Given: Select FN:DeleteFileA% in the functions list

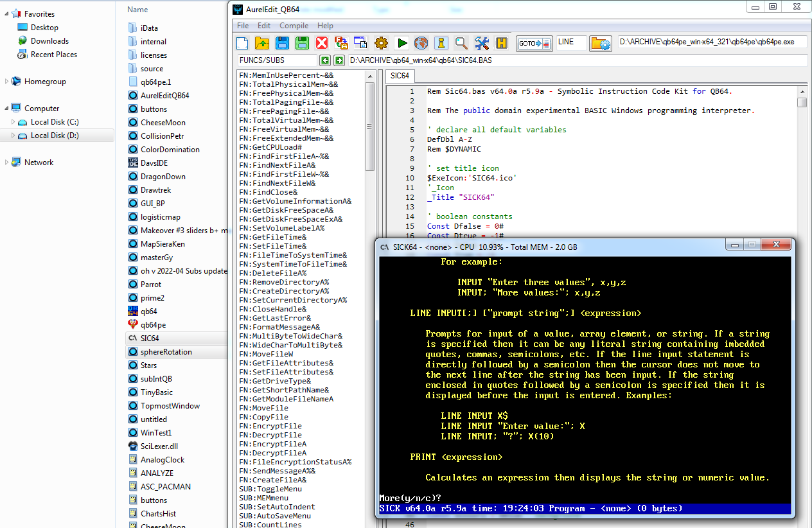Looking at the screenshot, I should click(272, 273).
